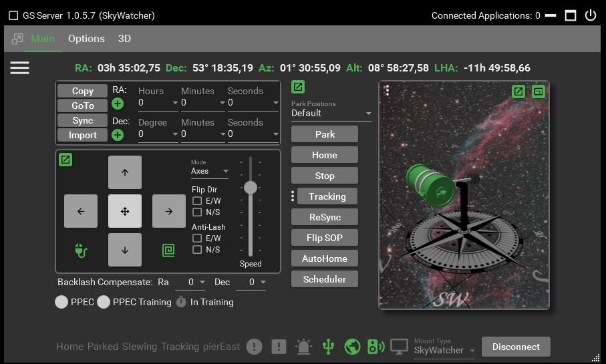The width and height of the screenshot is (606, 364).
Task: Click the Copy coordinates button
Action: tap(82, 91)
